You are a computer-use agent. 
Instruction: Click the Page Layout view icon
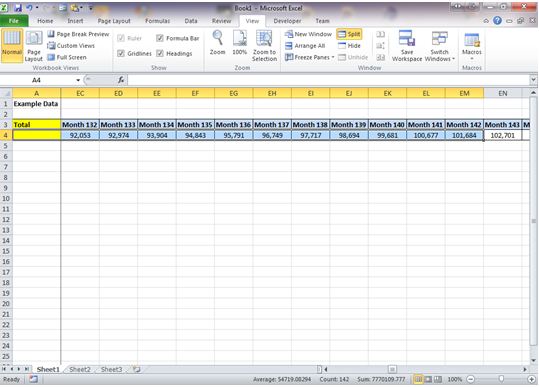coord(34,38)
